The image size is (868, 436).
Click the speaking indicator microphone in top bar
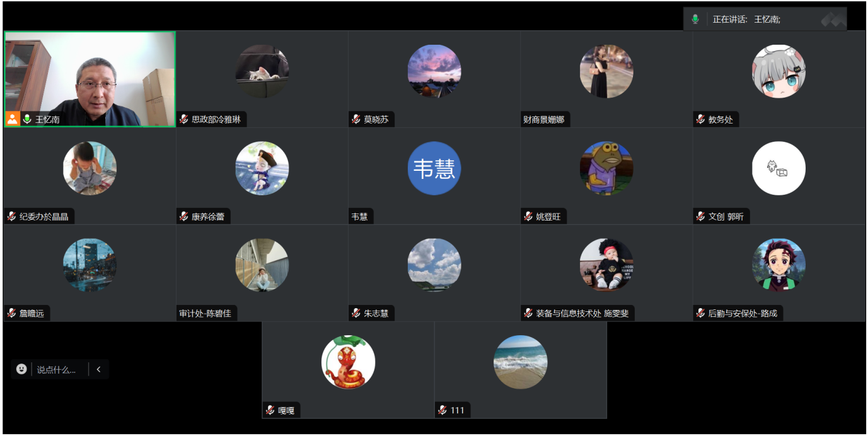pos(695,19)
